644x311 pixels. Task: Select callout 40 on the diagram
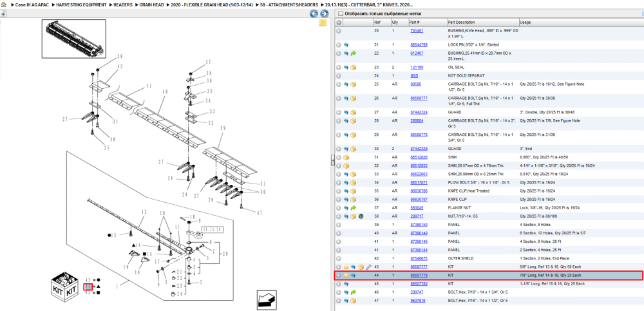coord(165,93)
